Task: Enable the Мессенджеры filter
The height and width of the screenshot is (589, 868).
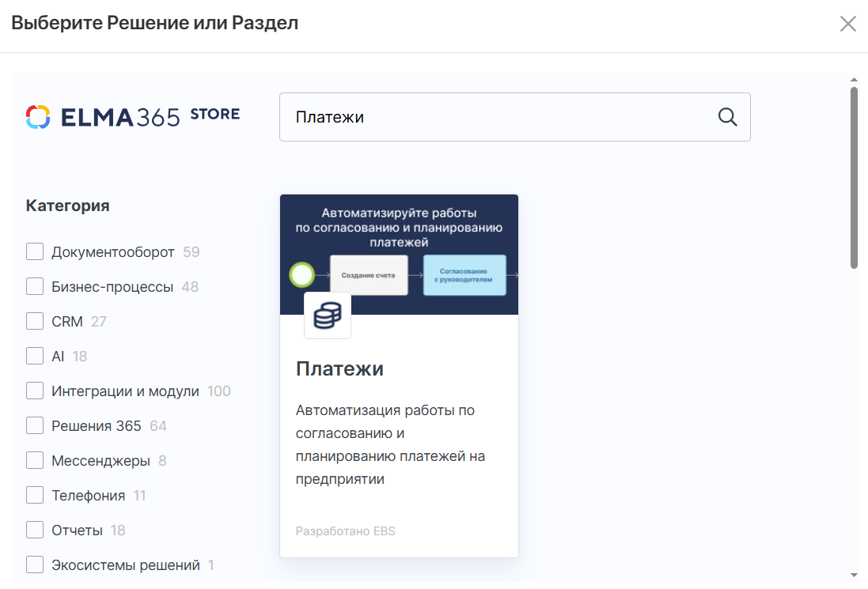Action: click(x=35, y=461)
